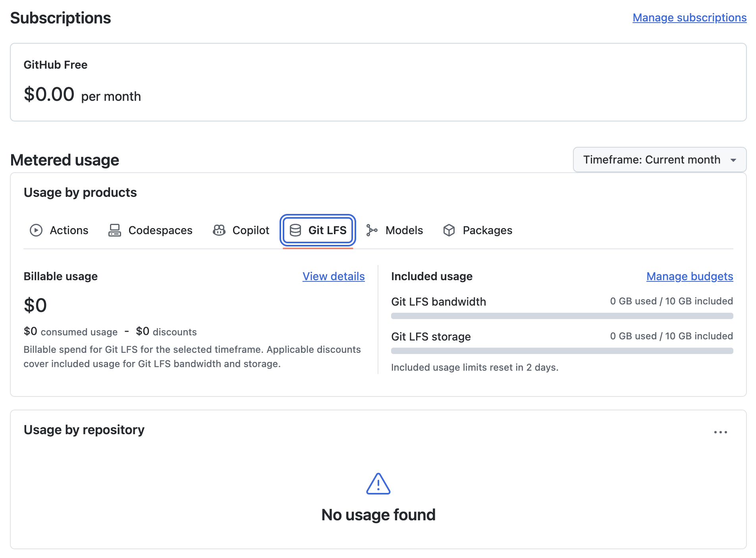Click the 'Git LFS bandwidth' label

438,302
